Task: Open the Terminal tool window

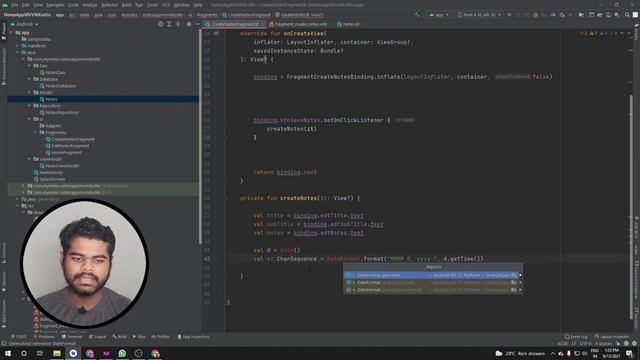Action: pyautogui.click(x=72, y=337)
